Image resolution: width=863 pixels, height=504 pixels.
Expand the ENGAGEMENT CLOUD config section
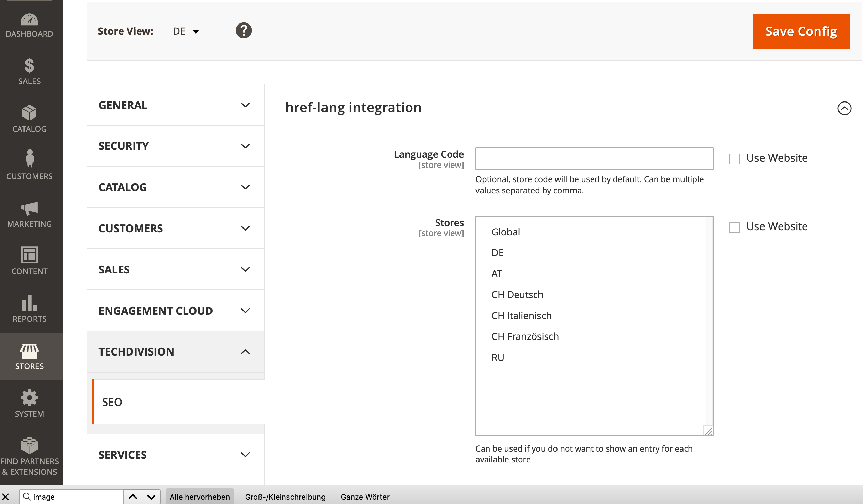[x=175, y=311]
